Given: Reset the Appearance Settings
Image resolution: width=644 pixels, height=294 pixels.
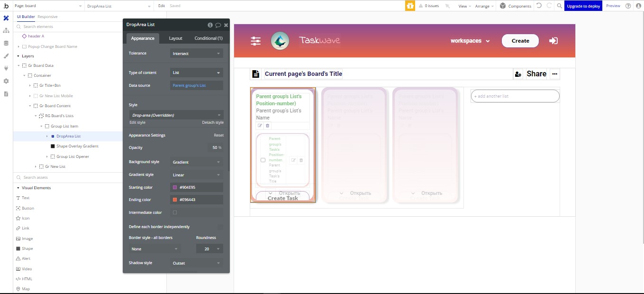Looking at the screenshot, I should (218, 136).
